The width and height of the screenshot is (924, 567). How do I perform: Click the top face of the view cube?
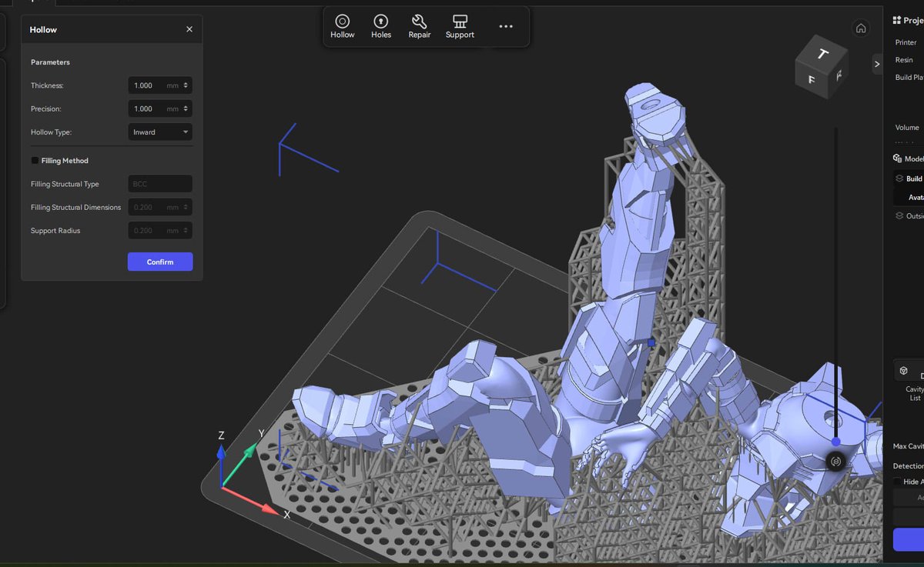coord(822,53)
